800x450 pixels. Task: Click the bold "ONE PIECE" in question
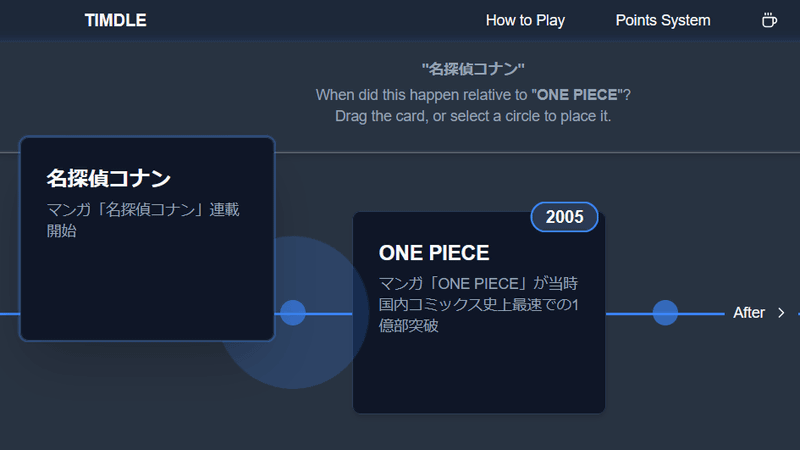tap(577, 95)
